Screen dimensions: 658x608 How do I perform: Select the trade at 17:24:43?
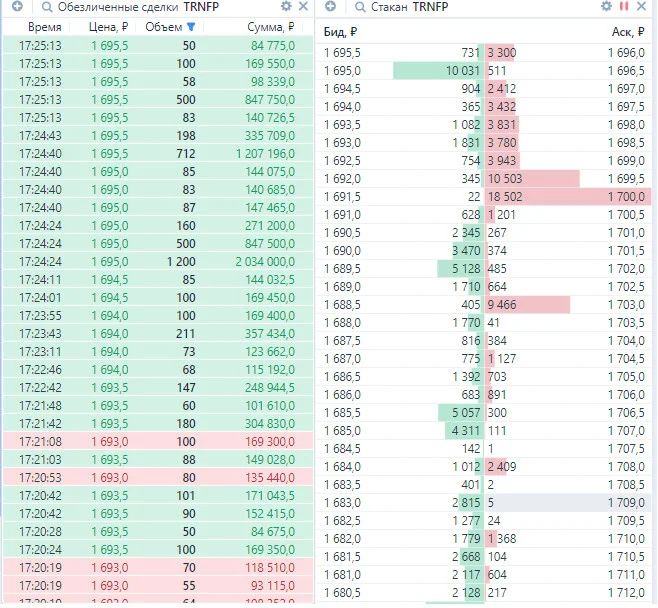158,136
